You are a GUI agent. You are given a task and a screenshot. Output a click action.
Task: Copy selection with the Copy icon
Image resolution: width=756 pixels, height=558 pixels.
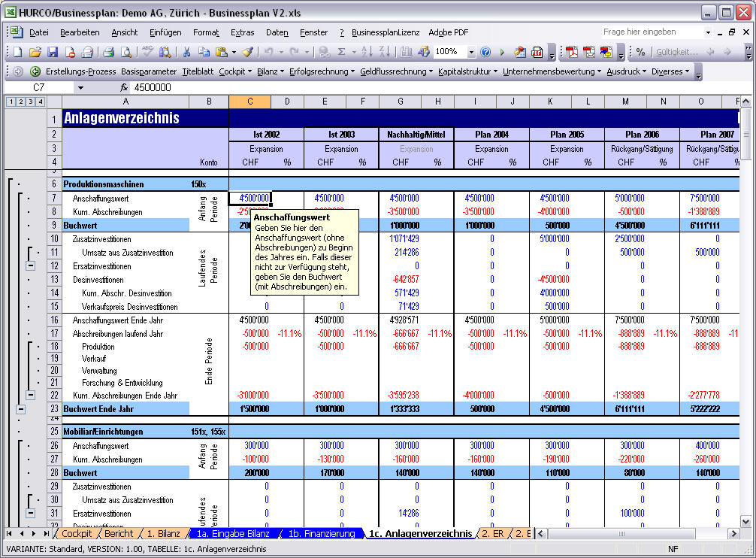[204, 52]
